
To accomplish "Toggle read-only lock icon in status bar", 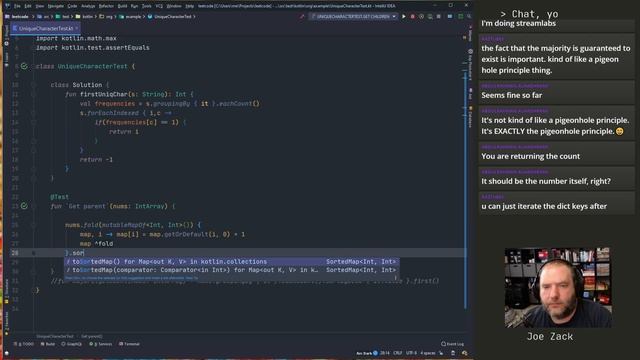I will [441, 353].
